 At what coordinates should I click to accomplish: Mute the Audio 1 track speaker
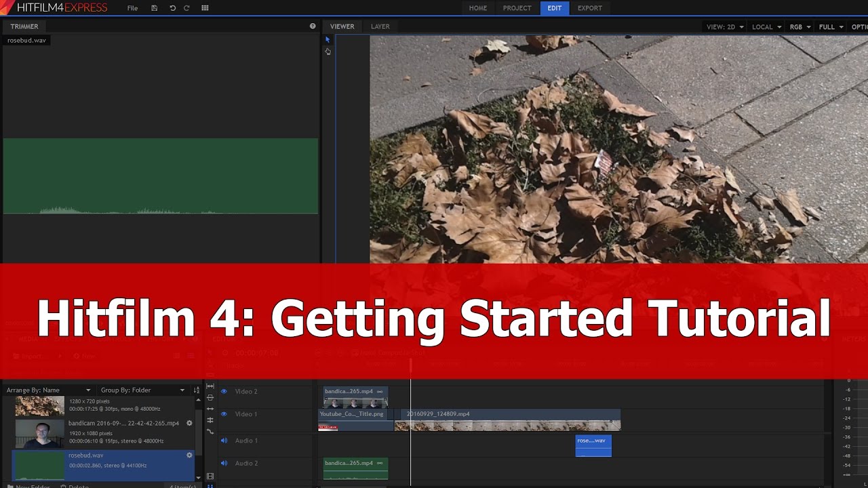pos(224,441)
